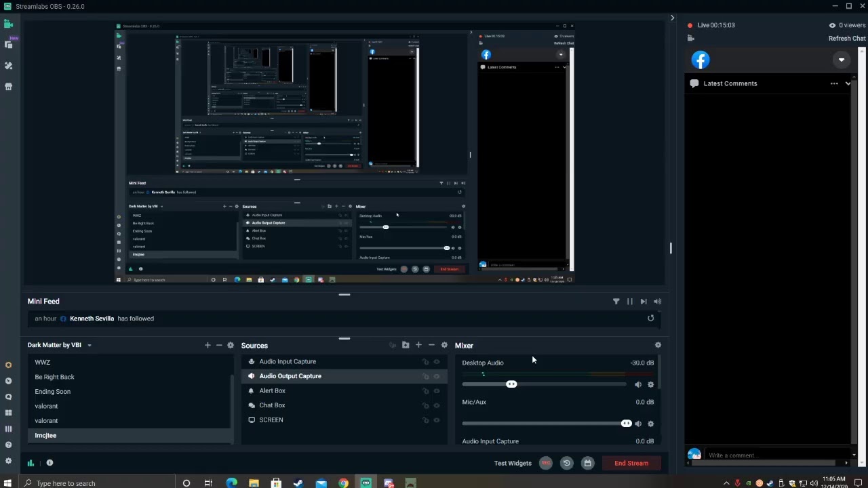Toggle Studio Mode columns icon in sidebar

[8, 428]
